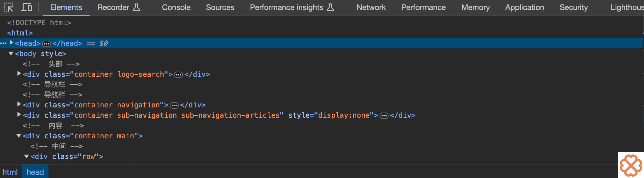
Task: Expand the head element
Action: point(11,43)
